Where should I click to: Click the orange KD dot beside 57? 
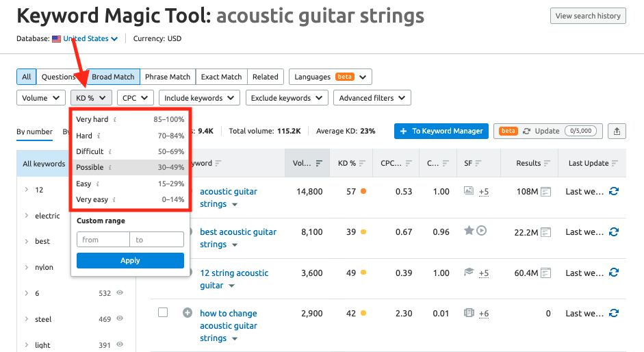[363, 192]
